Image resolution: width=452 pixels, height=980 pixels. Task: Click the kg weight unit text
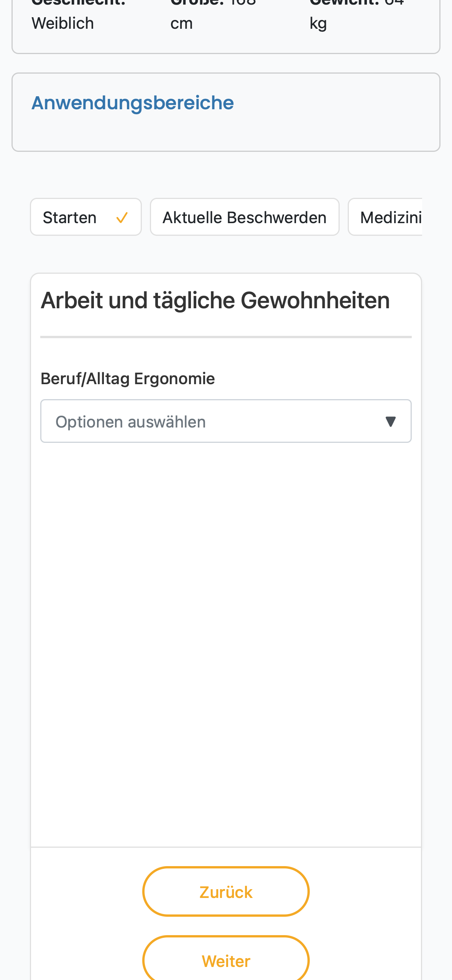(318, 24)
